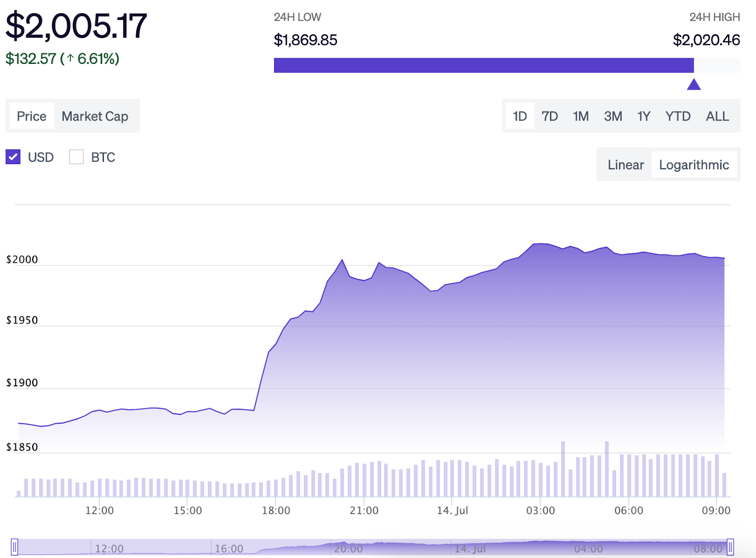Click the navigator 16:00 time marker
The height and width of the screenshot is (558, 756).
(229, 549)
